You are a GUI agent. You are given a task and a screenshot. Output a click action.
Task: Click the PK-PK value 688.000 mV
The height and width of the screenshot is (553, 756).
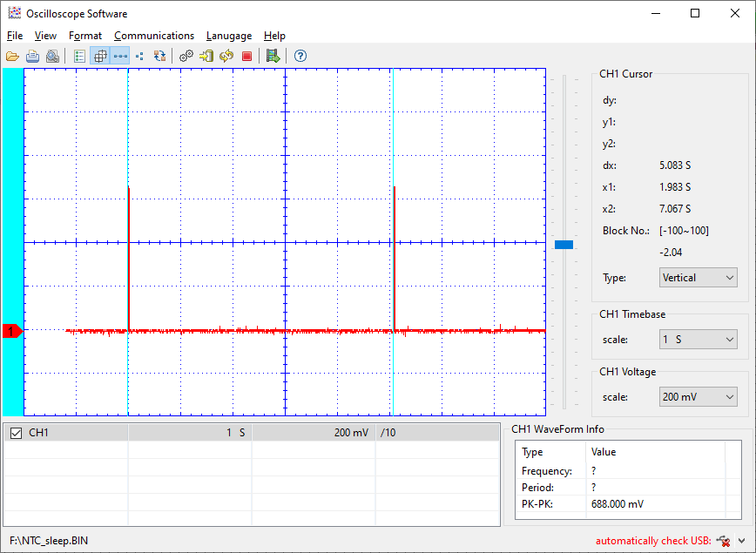(x=618, y=504)
